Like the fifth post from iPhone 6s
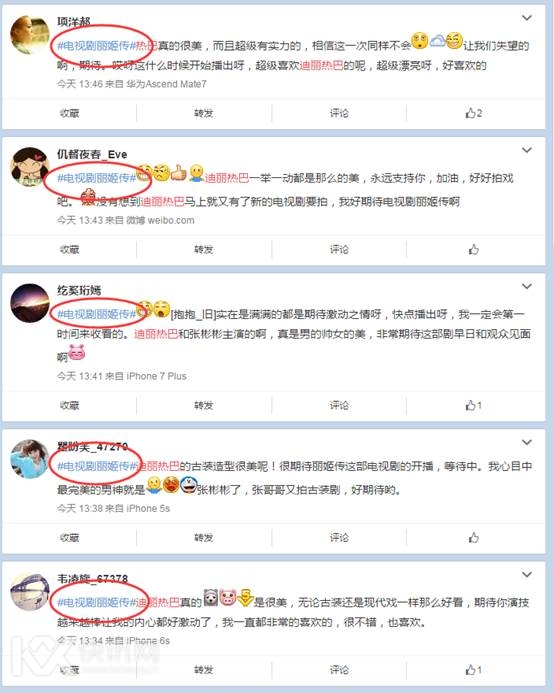This screenshot has height=693, width=554. click(473, 670)
